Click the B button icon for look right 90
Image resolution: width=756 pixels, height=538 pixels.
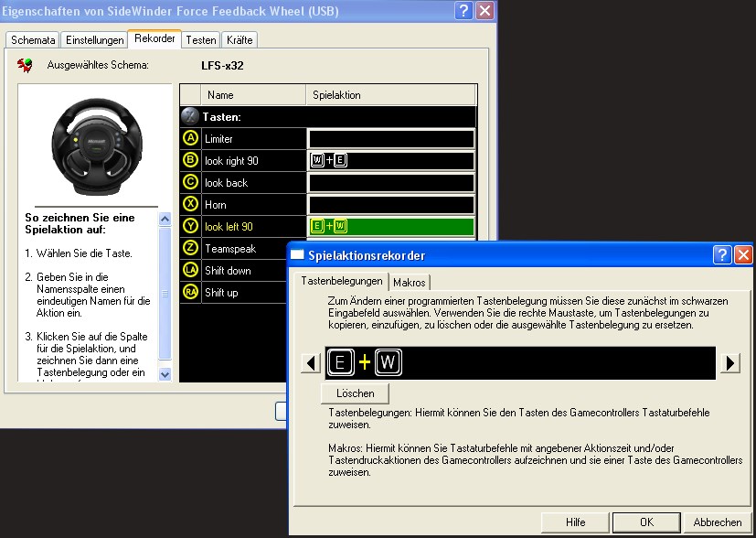tap(191, 160)
